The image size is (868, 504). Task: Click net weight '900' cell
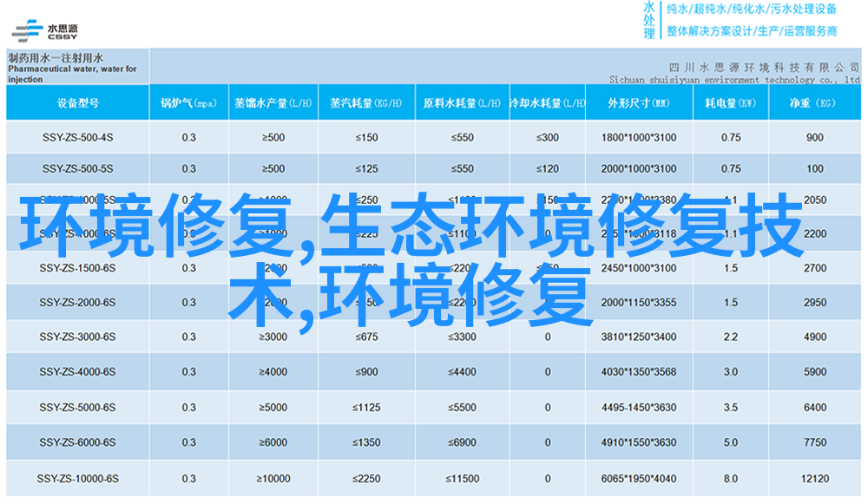pyautogui.click(x=815, y=137)
